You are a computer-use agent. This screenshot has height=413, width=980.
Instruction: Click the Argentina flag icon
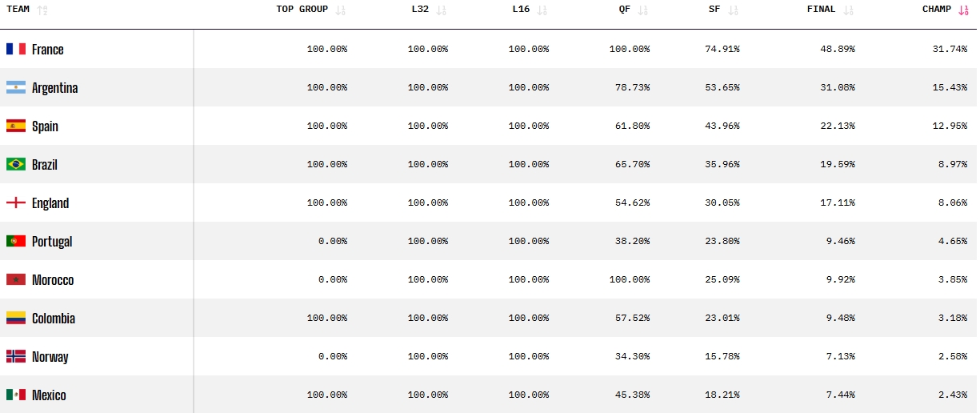pos(16,87)
